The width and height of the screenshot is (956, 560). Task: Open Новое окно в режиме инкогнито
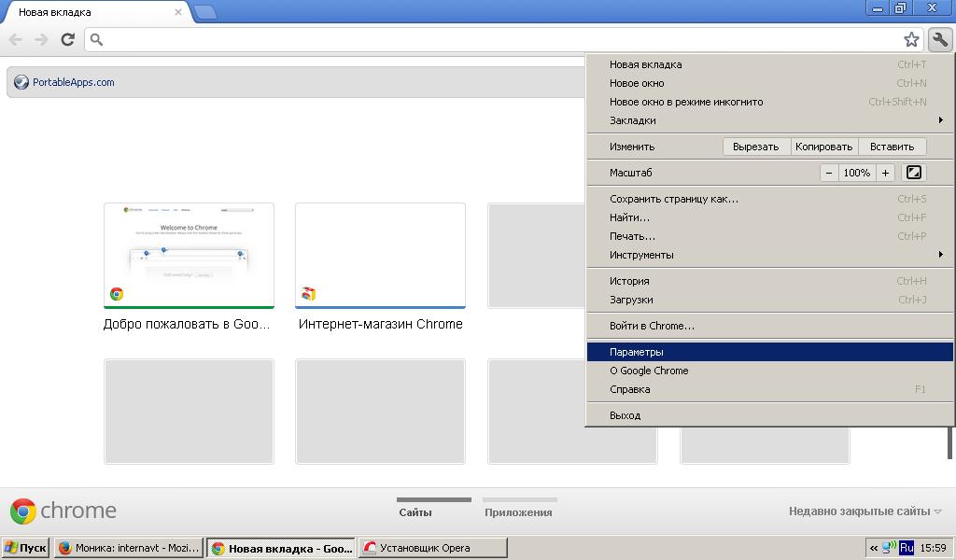(x=769, y=102)
